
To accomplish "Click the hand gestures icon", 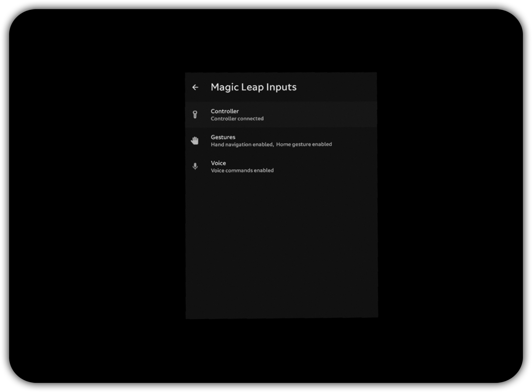I will click(x=195, y=141).
